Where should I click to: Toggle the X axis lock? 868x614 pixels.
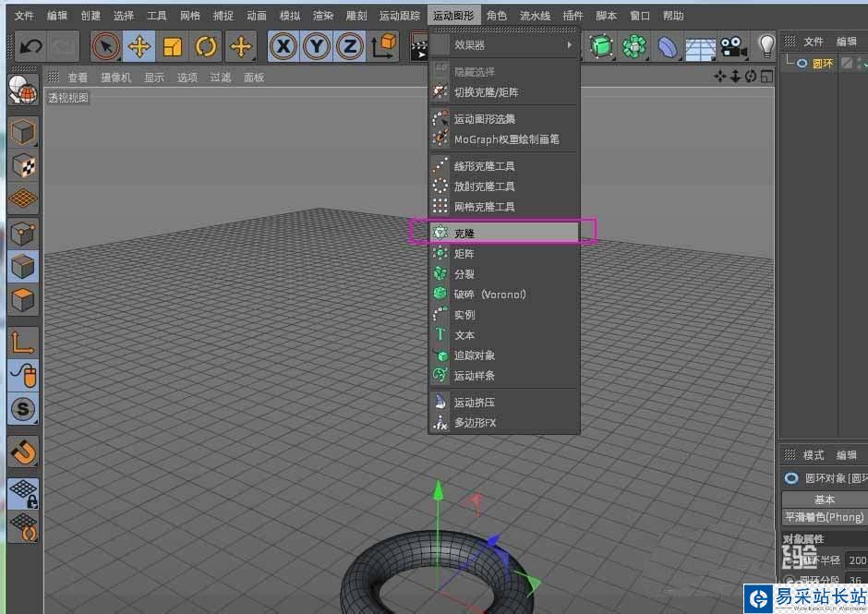[283, 46]
